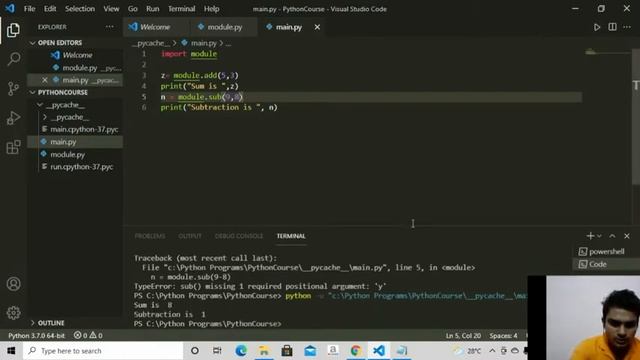Open the Run menu
The image size is (640, 360).
(x=153, y=9)
